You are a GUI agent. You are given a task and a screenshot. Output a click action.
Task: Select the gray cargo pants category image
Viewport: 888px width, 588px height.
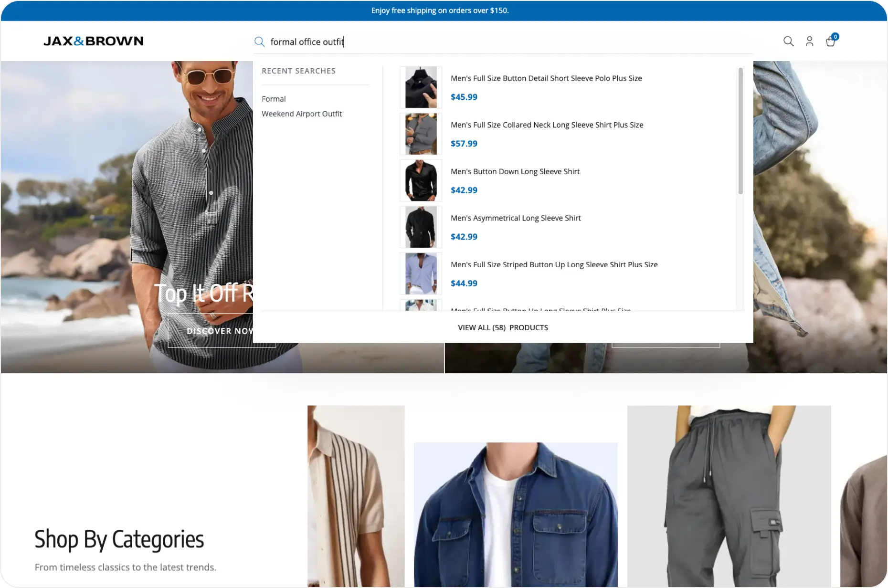(729, 496)
